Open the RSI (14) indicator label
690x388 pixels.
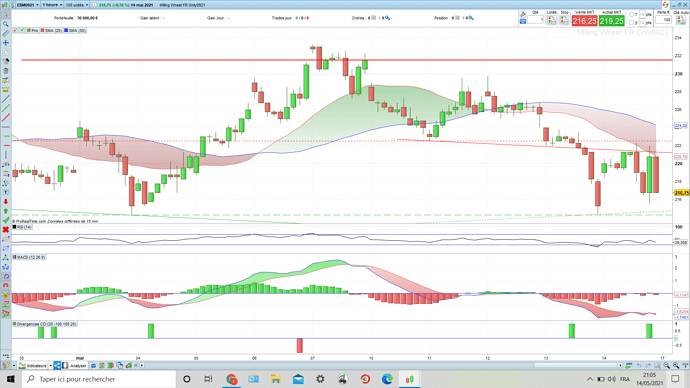pyautogui.click(x=22, y=227)
